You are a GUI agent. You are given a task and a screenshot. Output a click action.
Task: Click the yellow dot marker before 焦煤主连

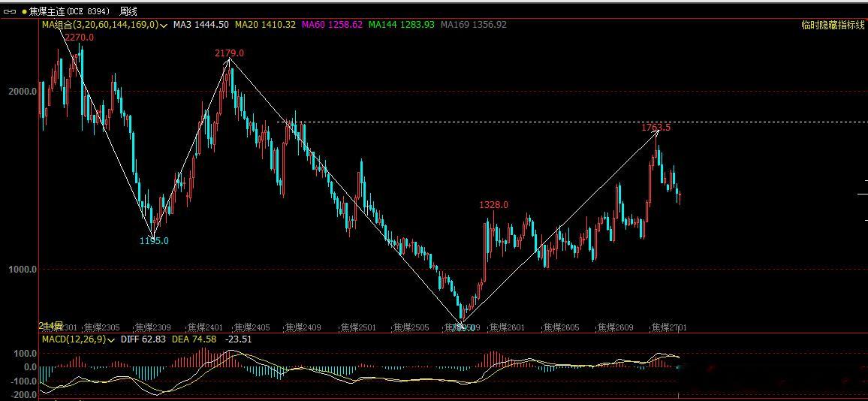click(24, 11)
